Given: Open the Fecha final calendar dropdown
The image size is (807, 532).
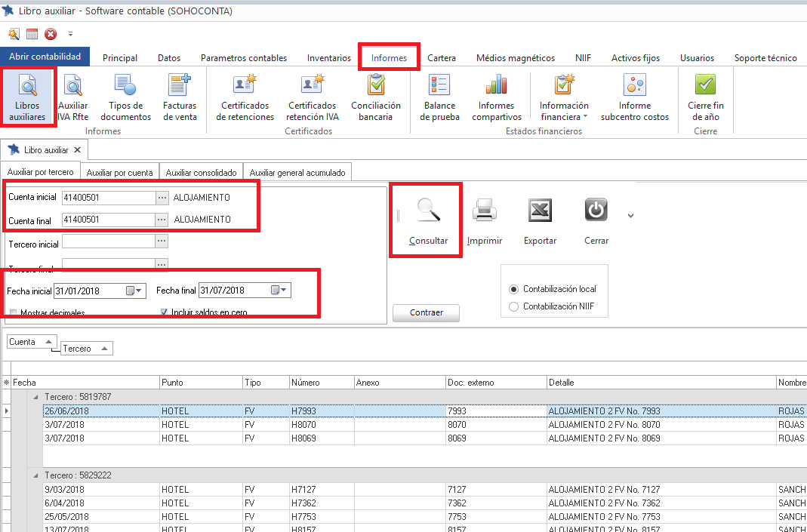Looking at the screenshot, I should click(279, 291).
